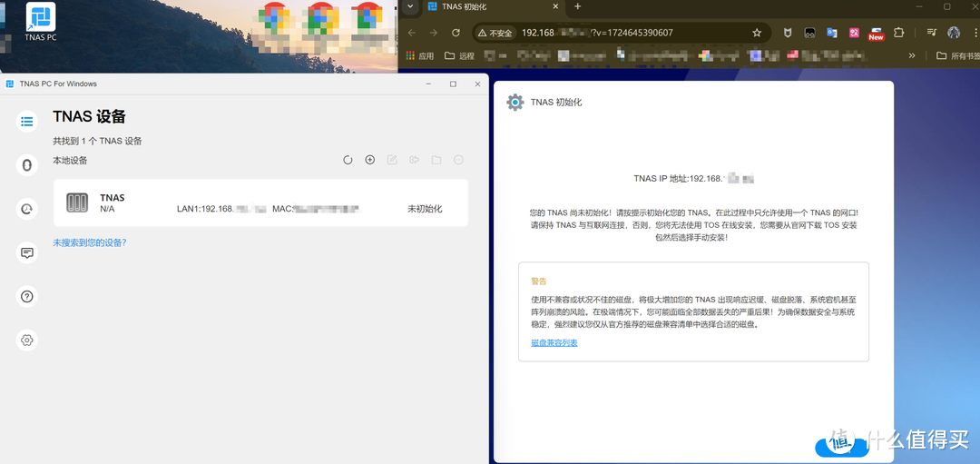Screen dimensions: 980x464
Task: Bookmark this page with the star icon
Action: coord(757,33)
